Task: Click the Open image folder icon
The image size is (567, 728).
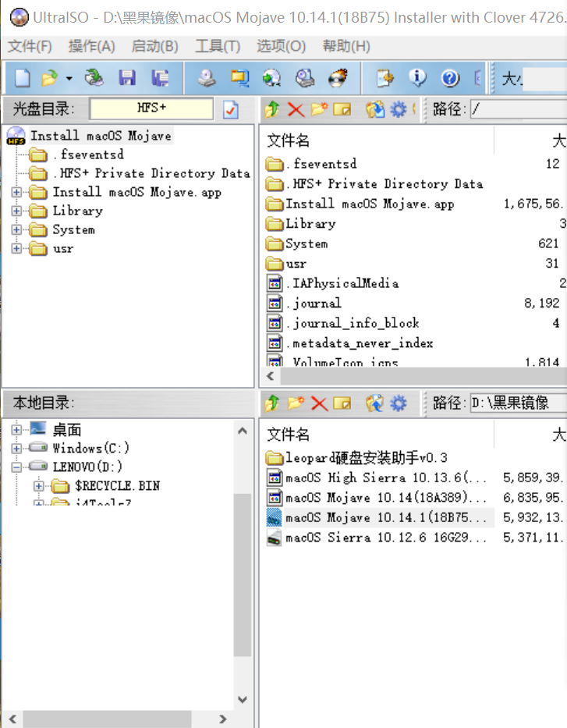Action: (x=49, y=78)
